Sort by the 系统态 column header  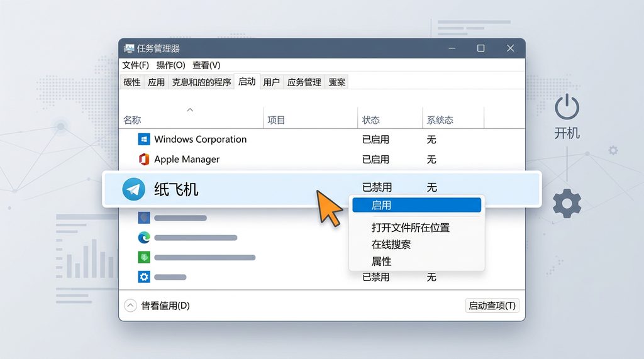pyautogui.click(x=440, y=120)
